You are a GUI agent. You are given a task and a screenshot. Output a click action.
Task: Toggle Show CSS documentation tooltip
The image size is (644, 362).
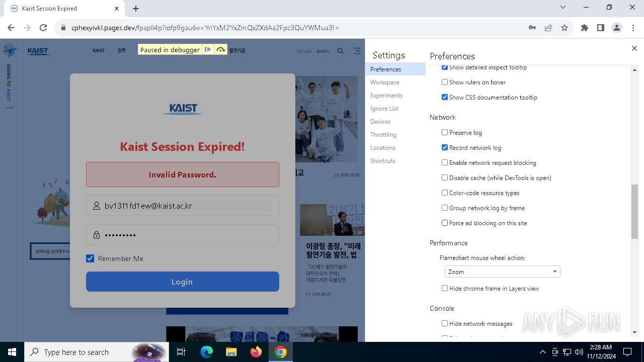445,97
